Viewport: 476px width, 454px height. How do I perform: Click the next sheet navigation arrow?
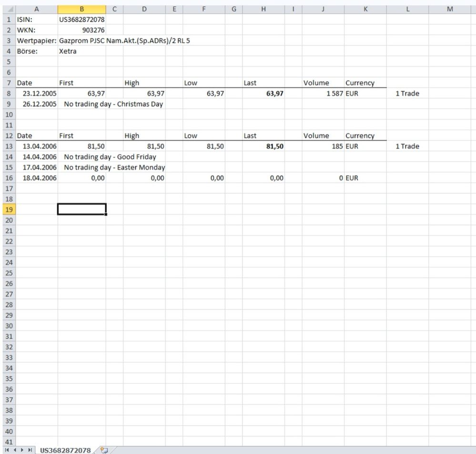tap(23, 450)
